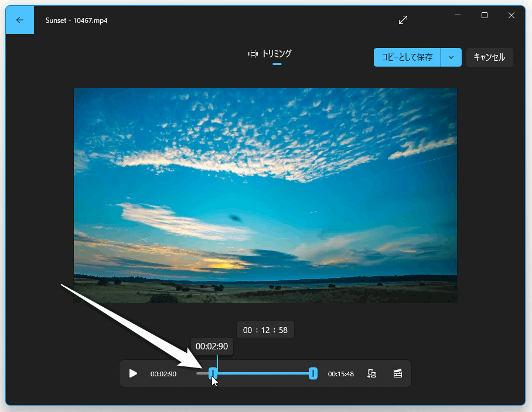Viewport: 532px width, 412px height.
Task: Go back using the arrow button
Action: [x=20, y=20]
